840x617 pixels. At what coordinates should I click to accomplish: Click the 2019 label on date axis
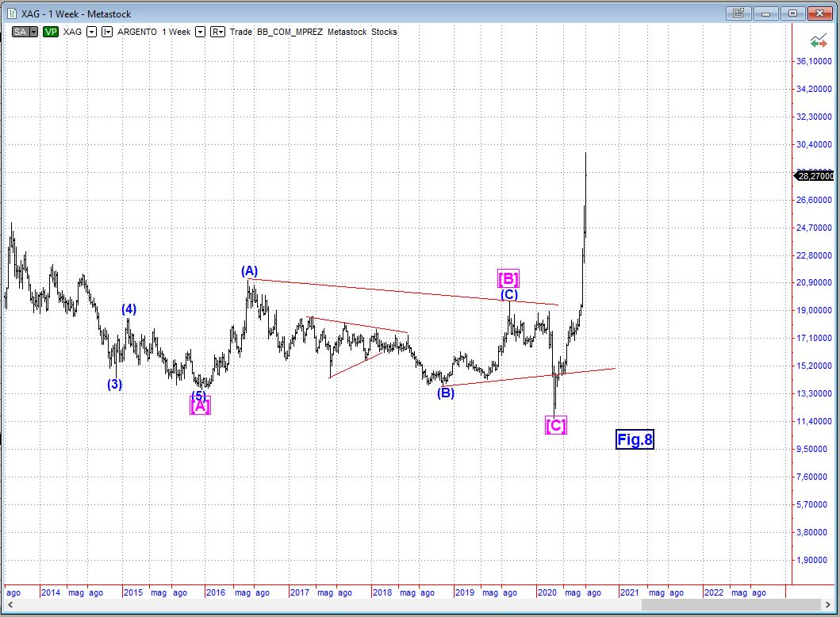coord(465,592)
